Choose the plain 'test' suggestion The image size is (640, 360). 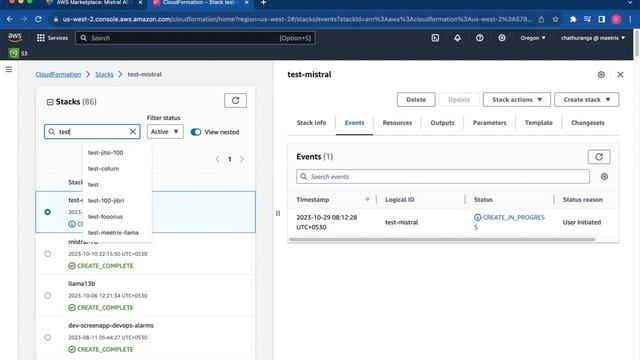tap(93, 184)
